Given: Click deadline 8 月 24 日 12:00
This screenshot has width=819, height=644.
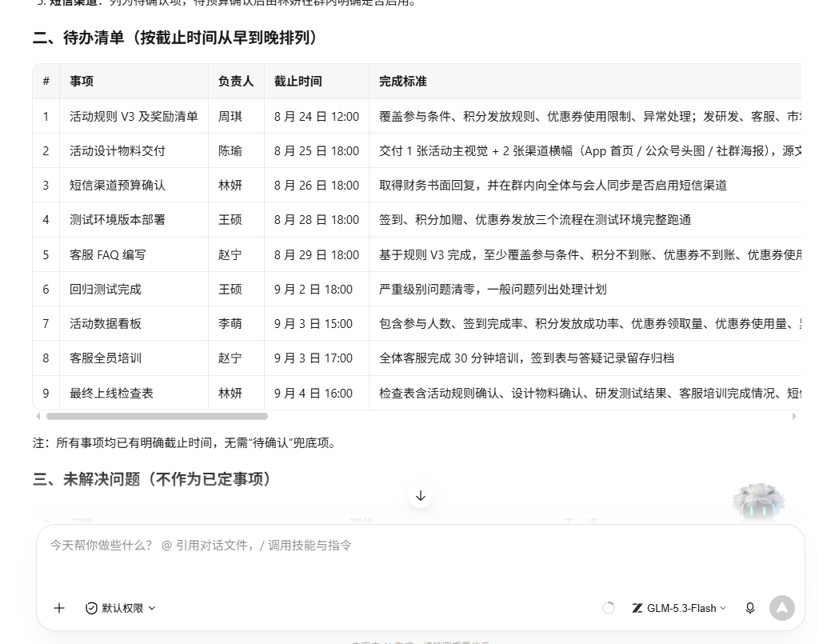Looking at the screenshot, I should click(x=317, y=117).
